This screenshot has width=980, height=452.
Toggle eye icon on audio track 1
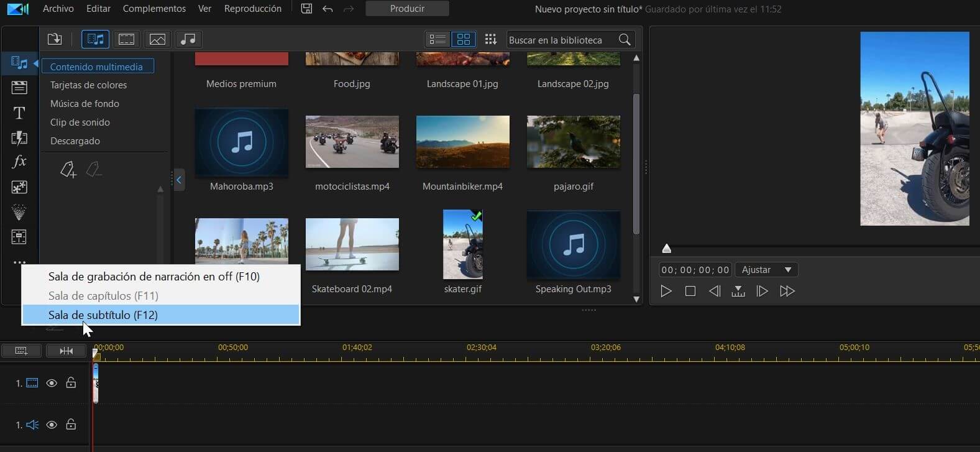[x=52, y=425]
